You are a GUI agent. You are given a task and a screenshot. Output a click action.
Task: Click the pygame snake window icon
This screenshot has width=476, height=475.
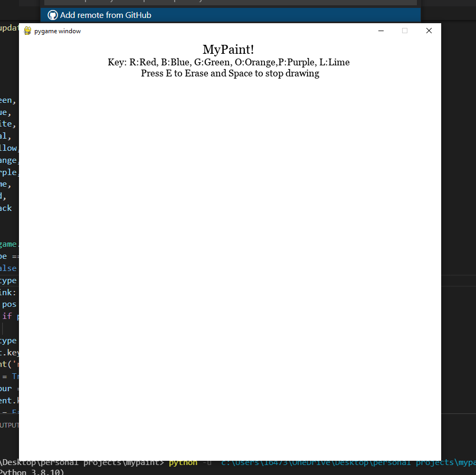[x=27, y=31]
